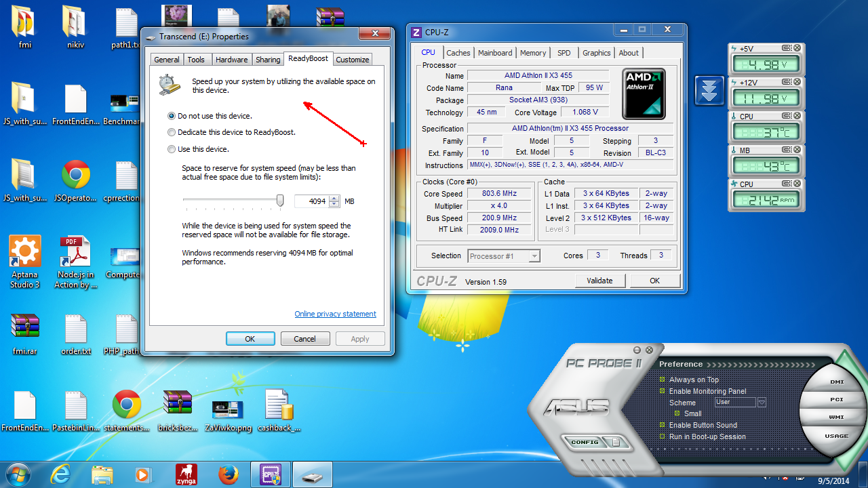This screenshot has height=488, width=868.
Task: Open PCI section in PC Probe II
Action: 837,399
